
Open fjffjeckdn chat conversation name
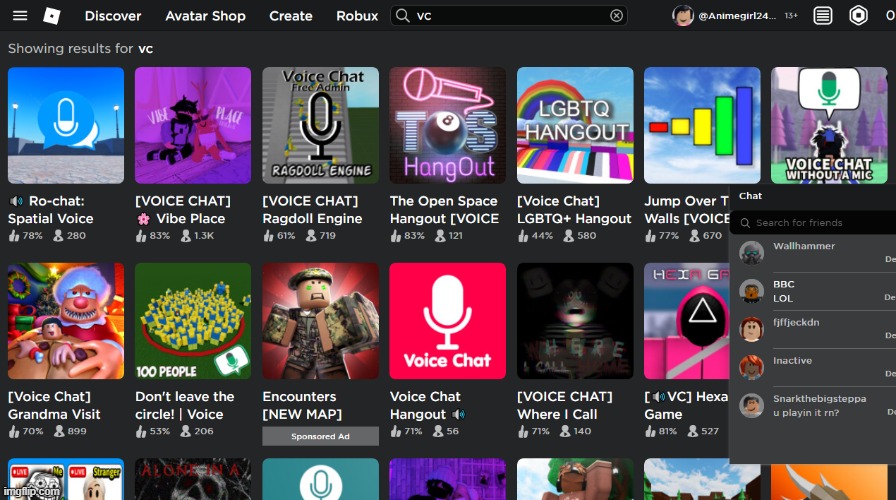point(796,322)
